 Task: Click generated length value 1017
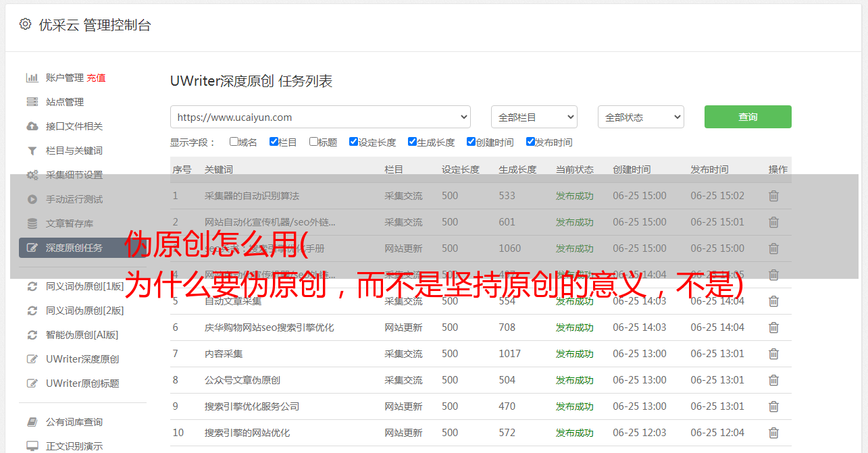coord(510,354)
